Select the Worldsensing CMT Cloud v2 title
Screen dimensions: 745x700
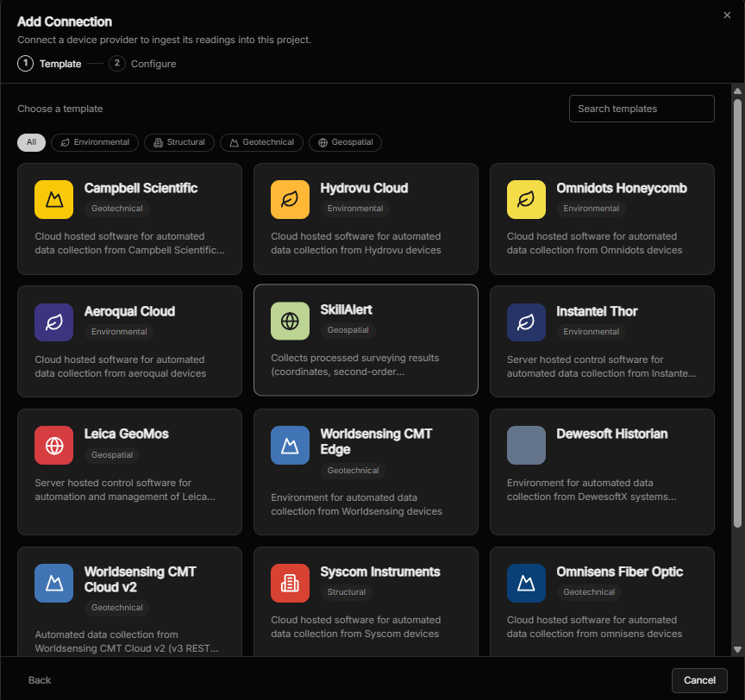141,579
